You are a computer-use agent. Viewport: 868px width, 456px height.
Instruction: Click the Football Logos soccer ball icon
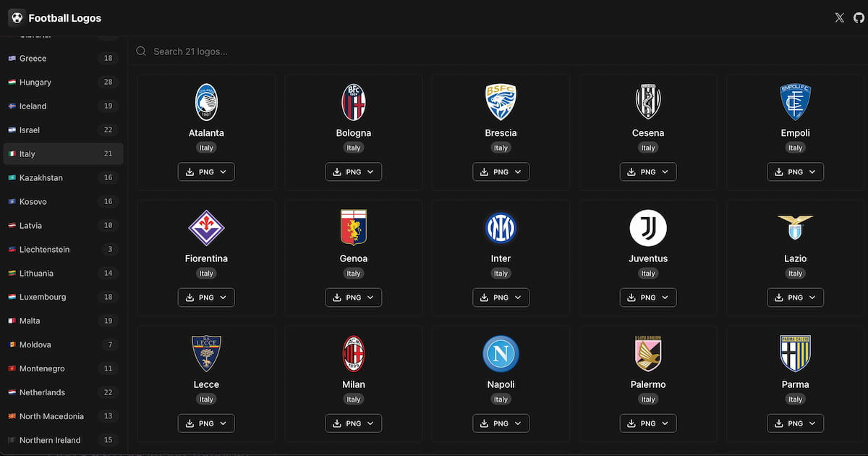(x=17, y=17)
